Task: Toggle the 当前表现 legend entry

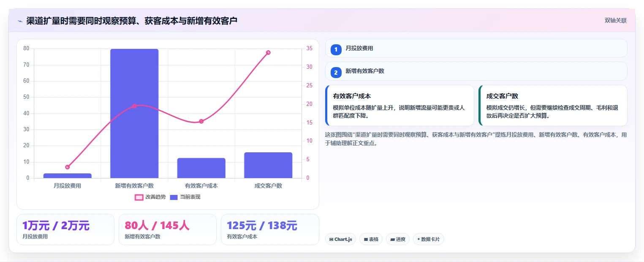Action: pyautogui.click(x=185, y=197)
